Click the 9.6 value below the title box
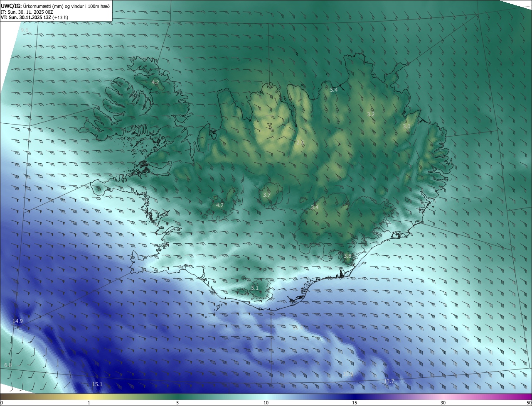The height and width of the screenshot is (406, 532). tap(25, 30)
